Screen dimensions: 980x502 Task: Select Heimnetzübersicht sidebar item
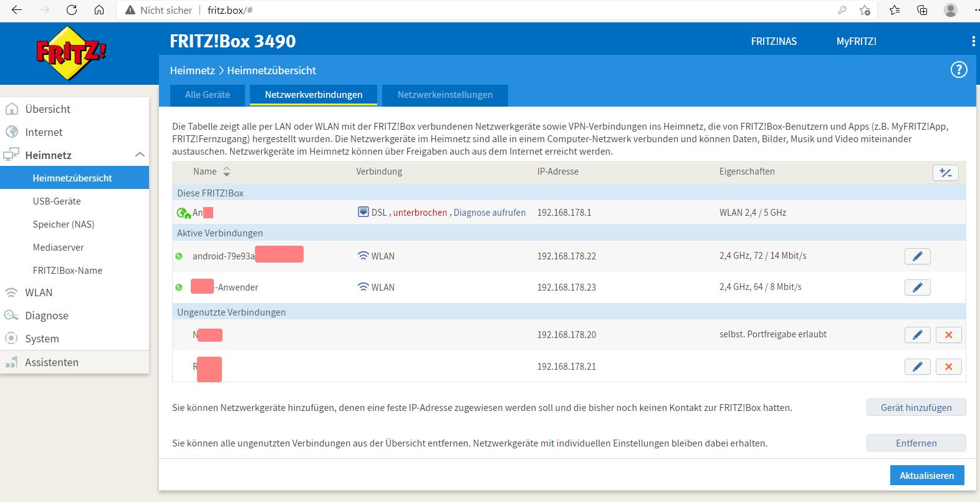[x=74, y=178]
